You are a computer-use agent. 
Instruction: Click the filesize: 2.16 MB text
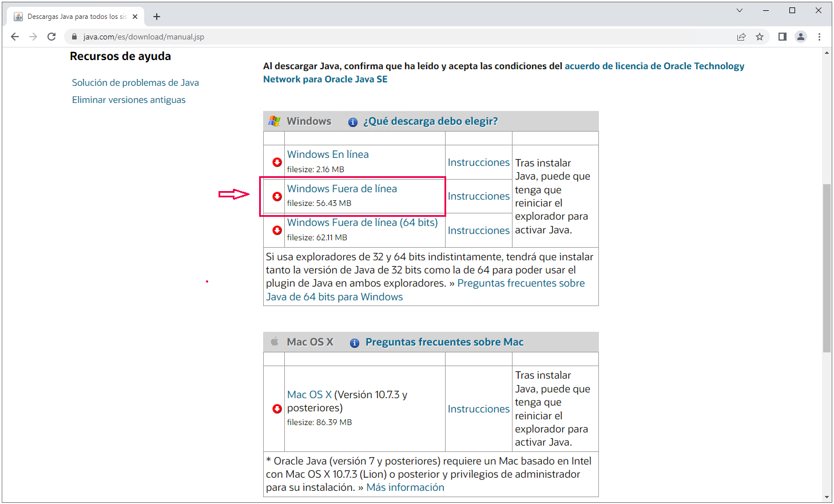(x=316, y=169)
